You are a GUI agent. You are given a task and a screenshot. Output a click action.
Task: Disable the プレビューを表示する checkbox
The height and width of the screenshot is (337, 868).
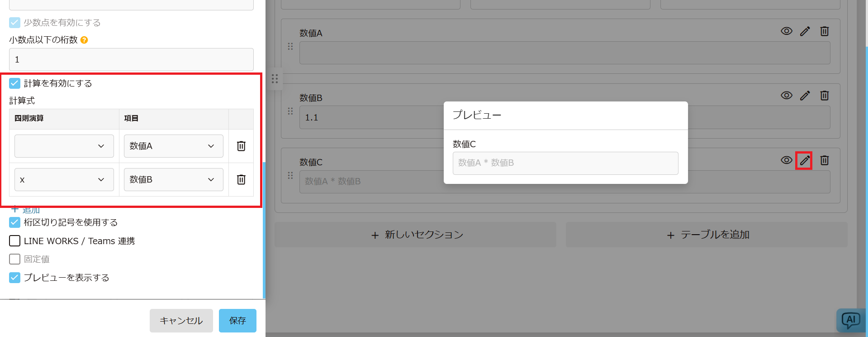[x=15, y=278]
